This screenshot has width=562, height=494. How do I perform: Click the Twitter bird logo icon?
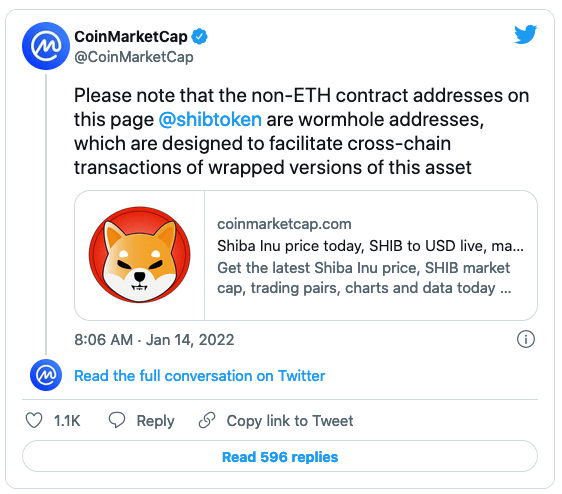pyautogui.click(x=525, y=34)
